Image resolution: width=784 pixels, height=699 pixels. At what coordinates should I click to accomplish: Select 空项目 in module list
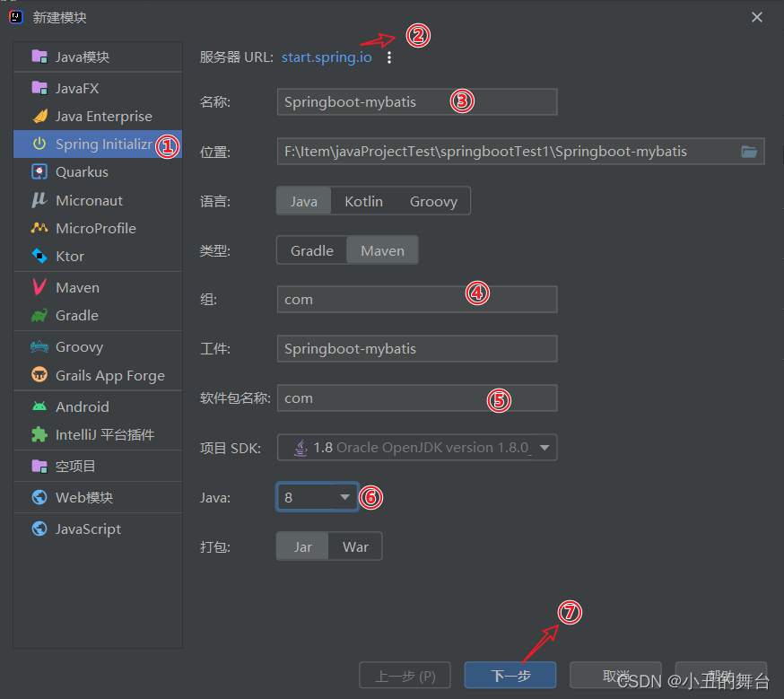[98, 466]
